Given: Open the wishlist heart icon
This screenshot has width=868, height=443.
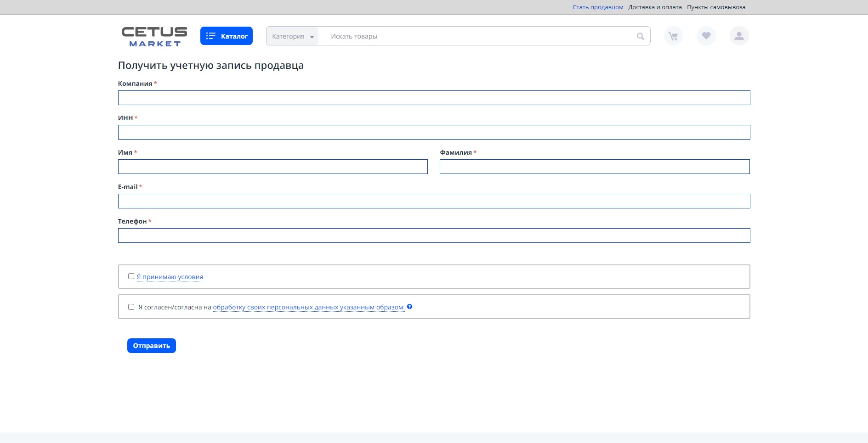Looking at the screenshot, I should (706, 36).
